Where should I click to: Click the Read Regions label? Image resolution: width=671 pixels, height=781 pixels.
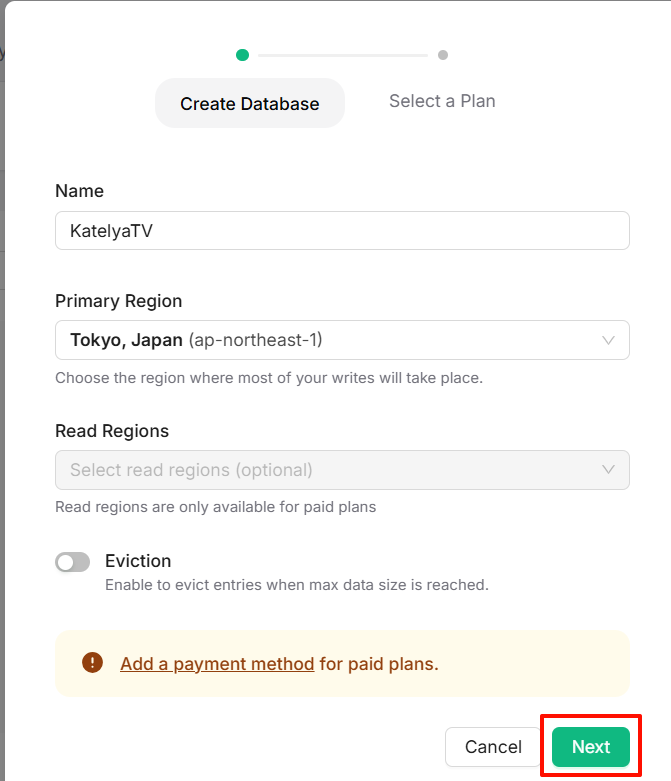click(112, 431)
